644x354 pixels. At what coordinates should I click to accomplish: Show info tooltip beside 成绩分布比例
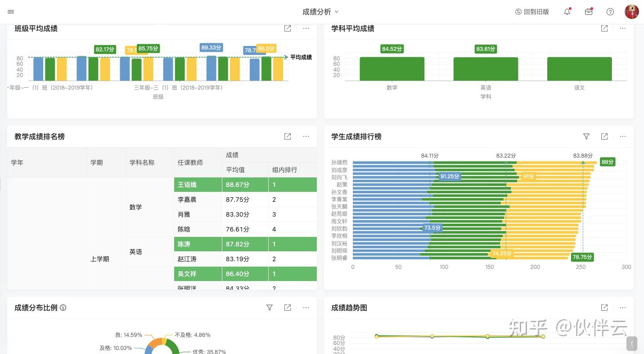pos(63,308)
